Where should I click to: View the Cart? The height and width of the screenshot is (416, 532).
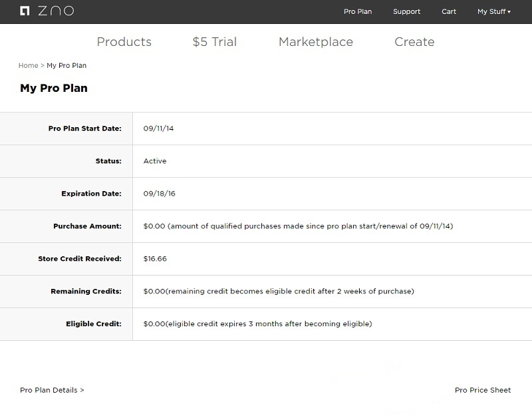[x=448, y=11]
